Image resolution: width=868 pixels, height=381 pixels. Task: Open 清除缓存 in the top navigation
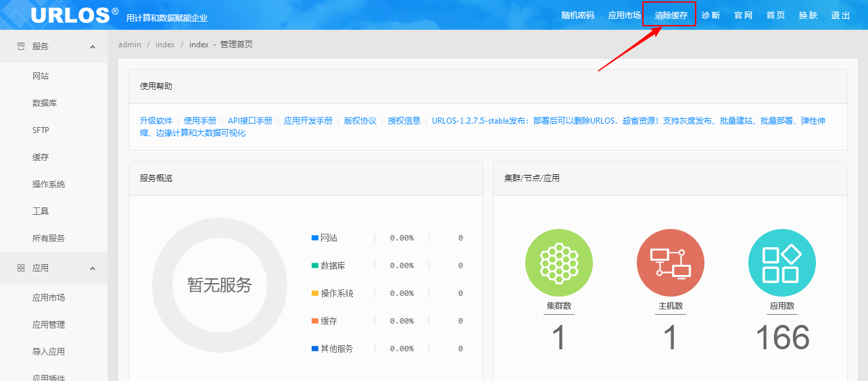coord(671,15)
